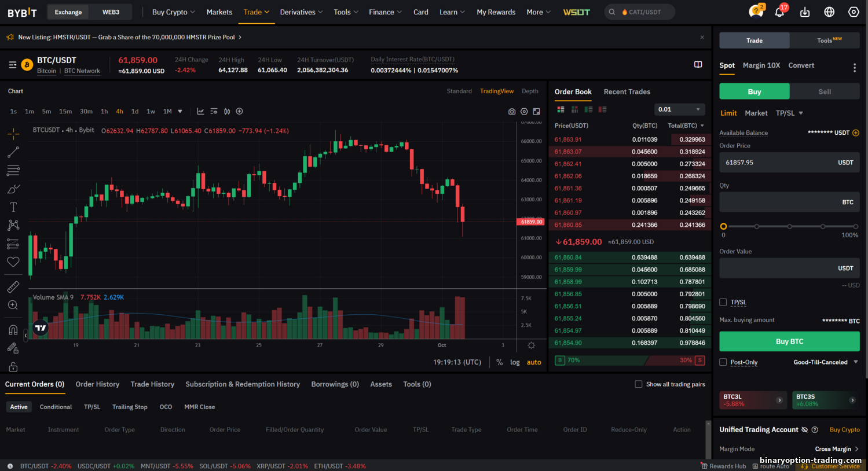Switch to the Sell side

point(825,91)
